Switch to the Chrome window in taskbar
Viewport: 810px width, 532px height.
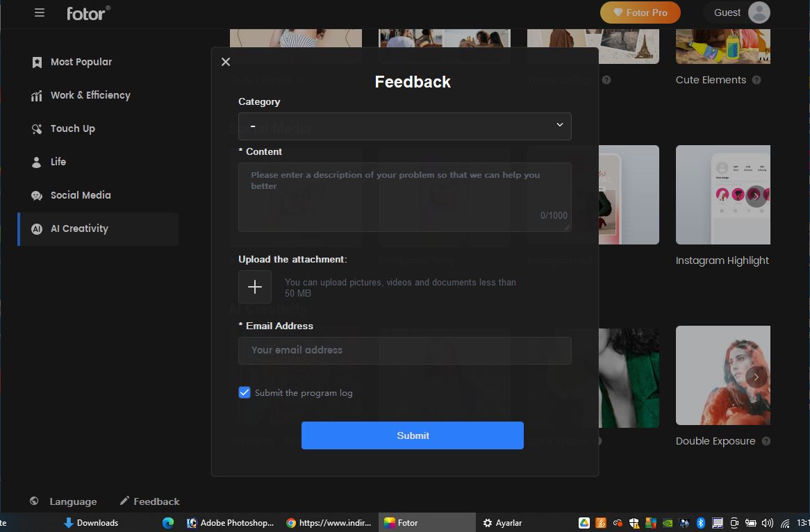(329, 523)
